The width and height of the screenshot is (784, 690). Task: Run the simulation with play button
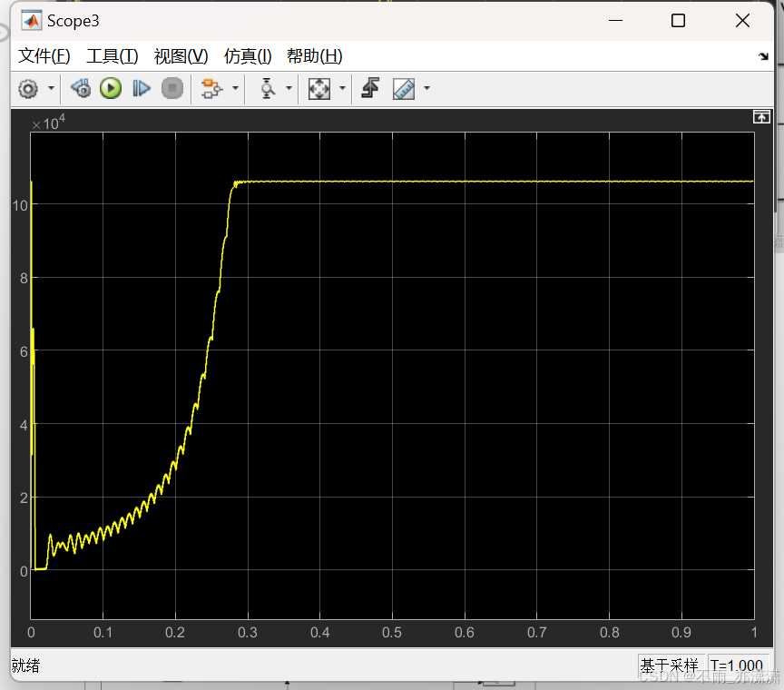tap(111, 89)
